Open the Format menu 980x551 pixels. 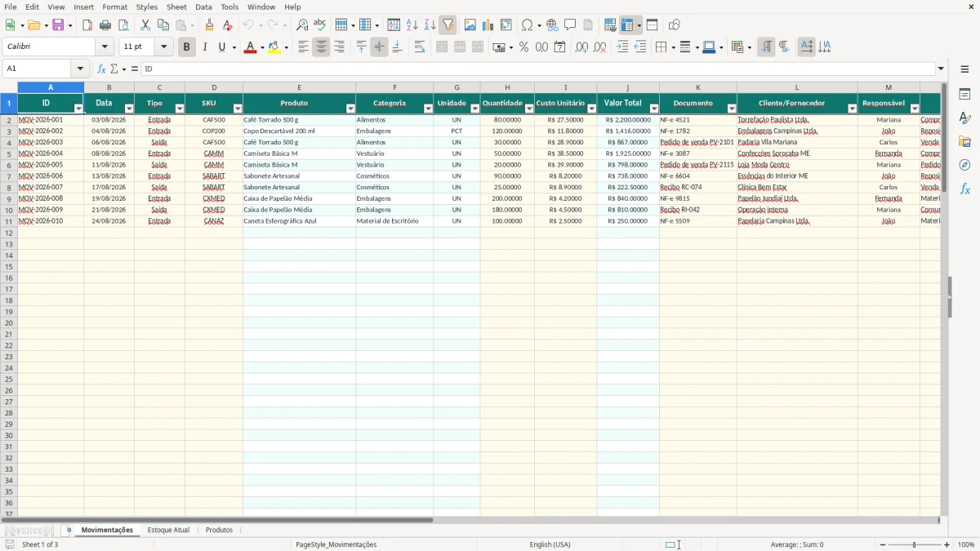[114, 7]
